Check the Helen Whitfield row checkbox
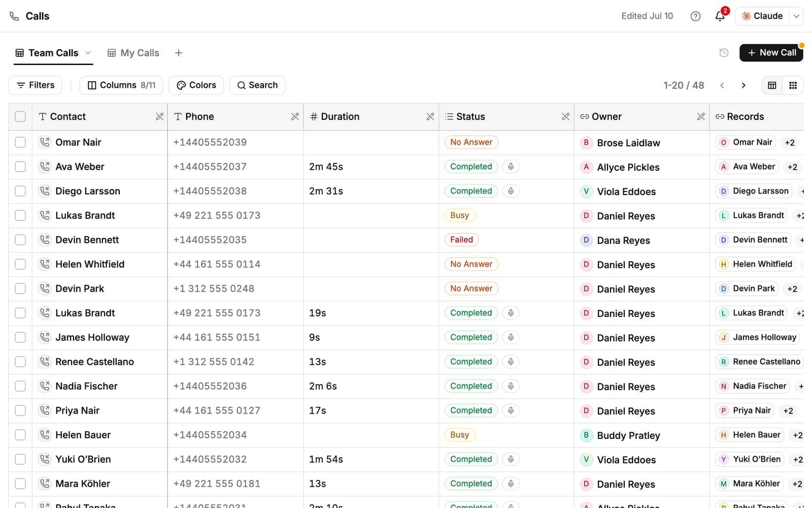 point(20,264)
